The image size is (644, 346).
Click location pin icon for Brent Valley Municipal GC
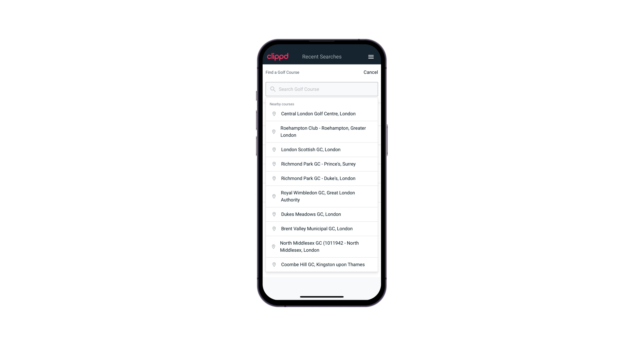pos(273,228)
